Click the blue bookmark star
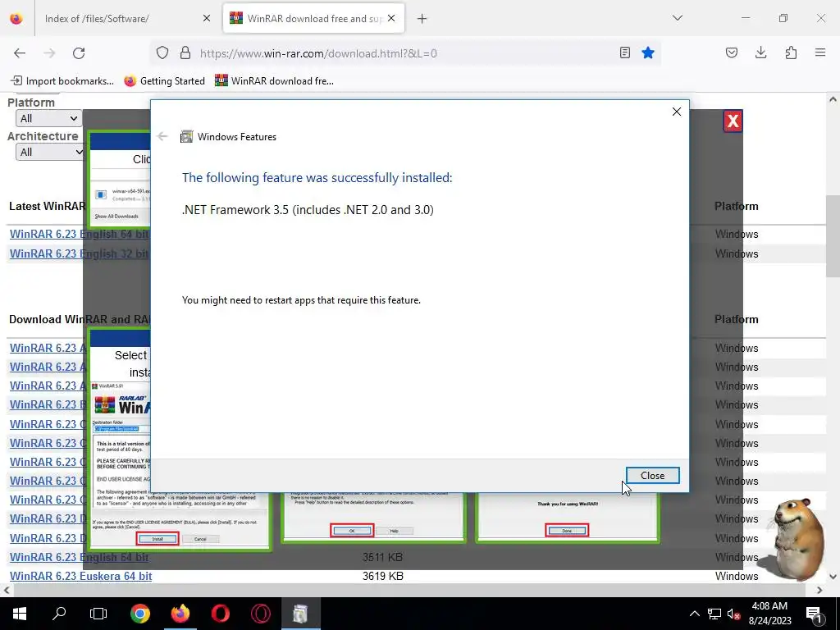840x630 pixels. click(x=648, y=52)
